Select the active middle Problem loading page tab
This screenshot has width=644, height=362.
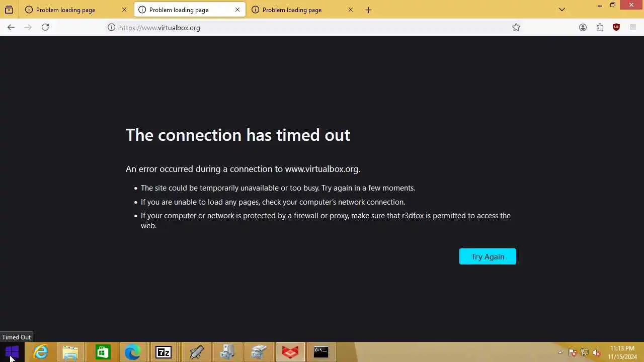pos(189,10)
